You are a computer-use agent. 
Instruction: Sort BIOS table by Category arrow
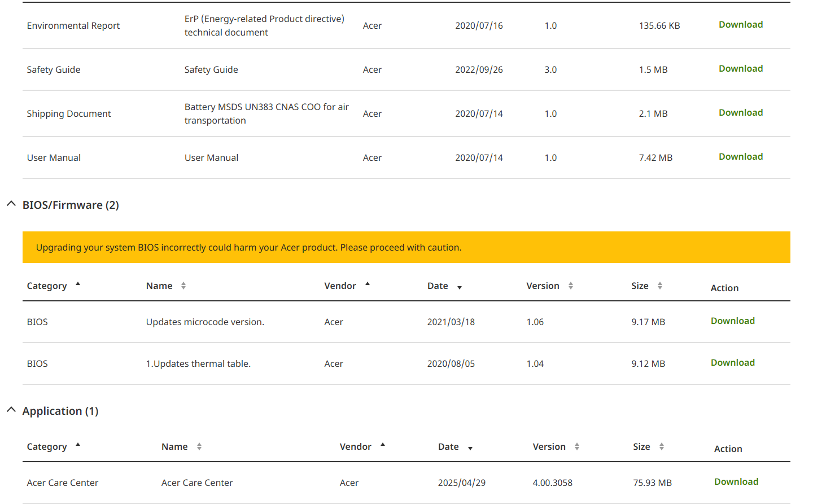click(78, 284)
